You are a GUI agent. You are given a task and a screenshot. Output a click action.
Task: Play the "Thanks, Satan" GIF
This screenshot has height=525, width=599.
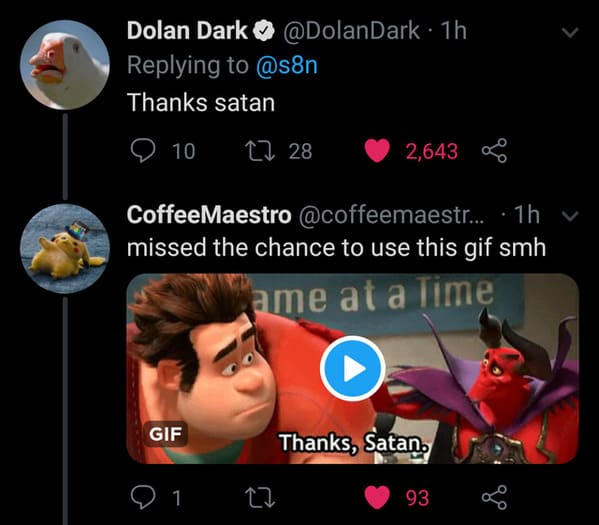352,368
